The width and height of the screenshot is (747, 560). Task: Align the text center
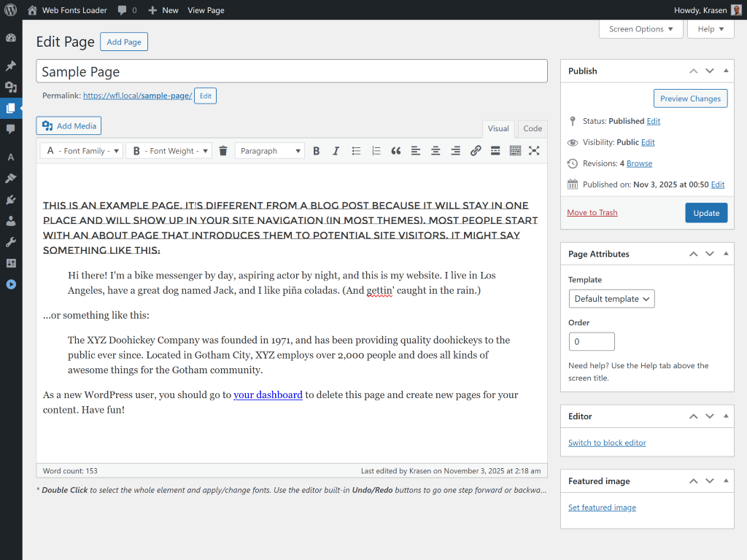point(436,151)
